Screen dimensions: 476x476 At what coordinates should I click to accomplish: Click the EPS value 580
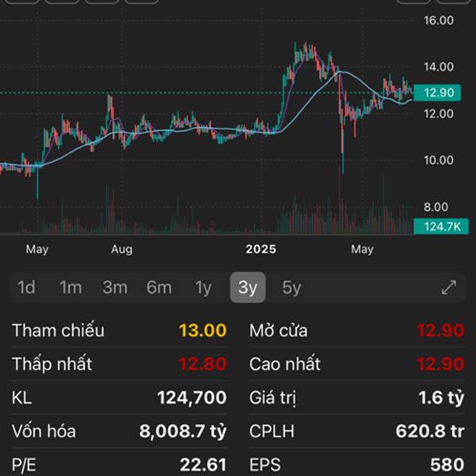tap(447, 464)
